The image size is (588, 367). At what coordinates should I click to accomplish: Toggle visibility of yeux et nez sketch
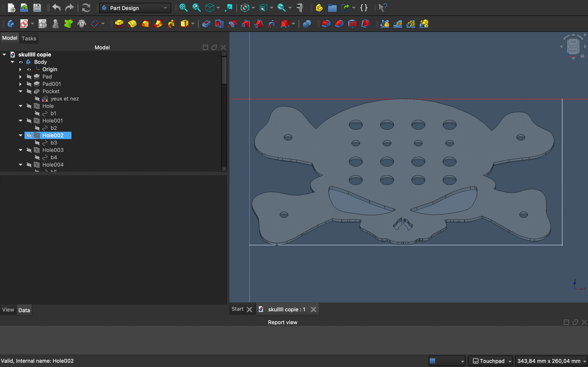[37, 99]
